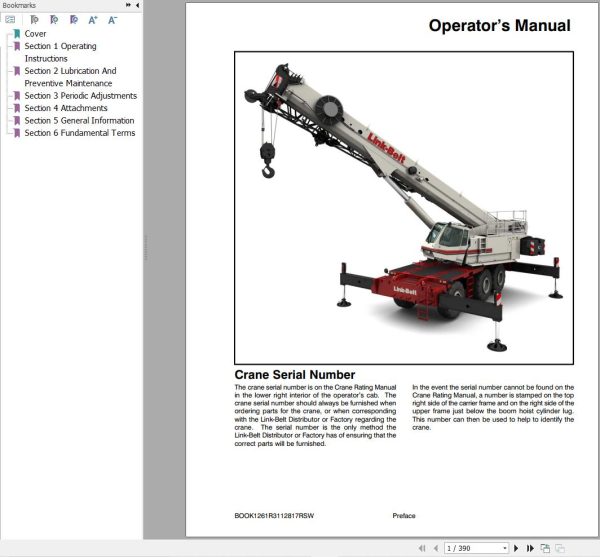
Task: Click the previous view icon in status bar
Action: pyautogui.click(x=545, y=548)
